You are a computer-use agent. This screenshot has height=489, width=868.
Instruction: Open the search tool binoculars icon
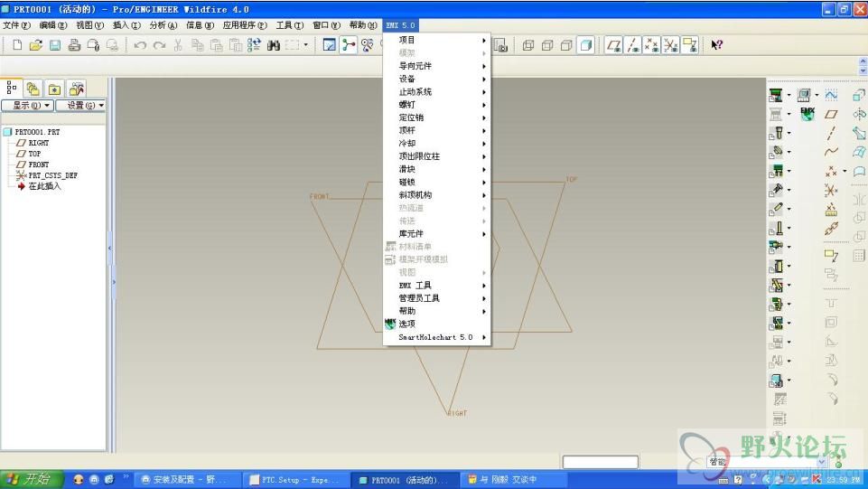click(x=274, y=45)
